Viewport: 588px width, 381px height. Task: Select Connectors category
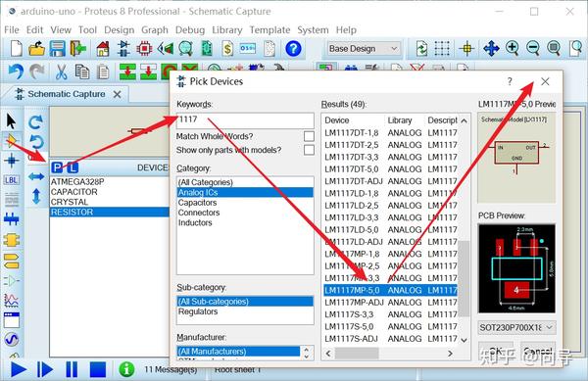pyautogui.click(x=245, y=213)
